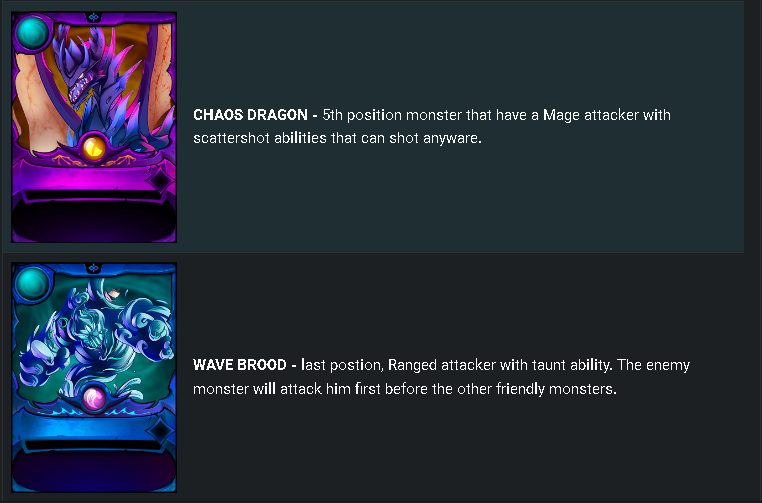
Task: Click the bold WAVE BROOD title
Action: pyautogui.click(x=240, y=365)
